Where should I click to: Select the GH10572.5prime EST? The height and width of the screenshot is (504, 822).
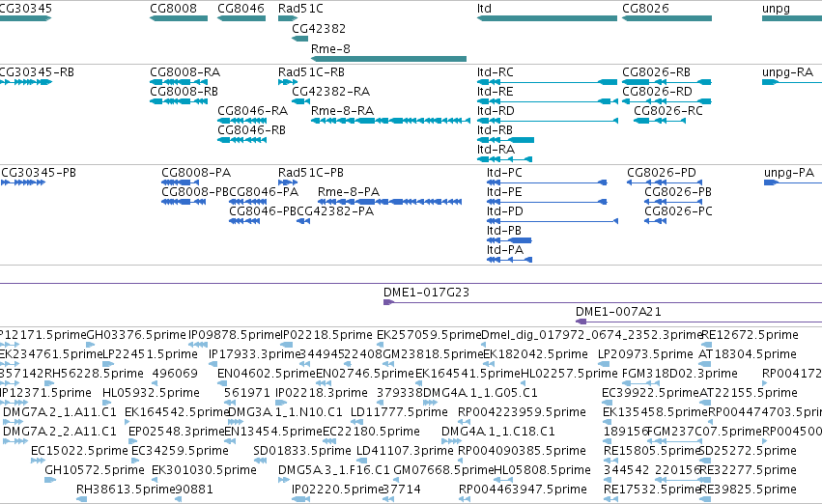tap(50, 481)
